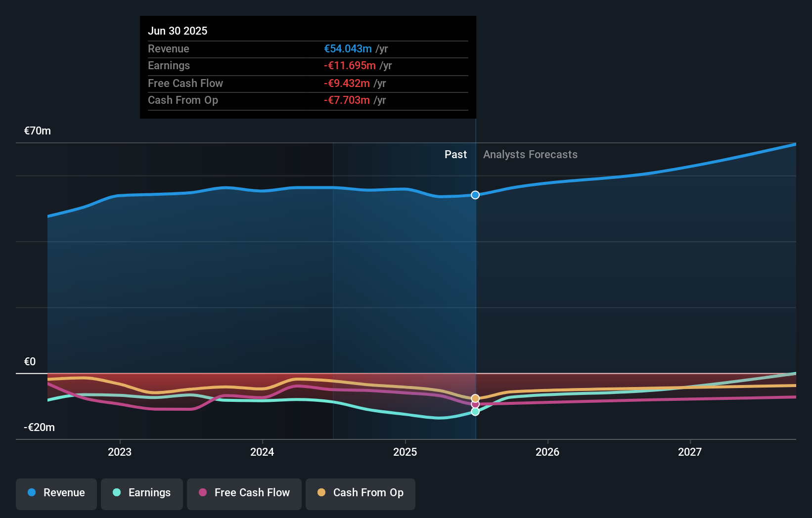The height and width of the screenshot is (518, 812).
Task: Toggle the Earnings series visibility
Action: pyautogui.click(x=141, y=493)
